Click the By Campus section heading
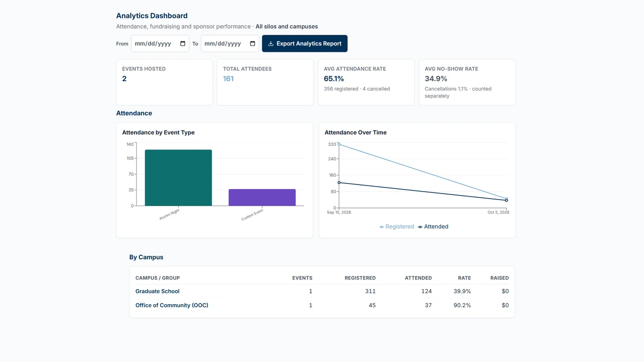 point(146,257)
